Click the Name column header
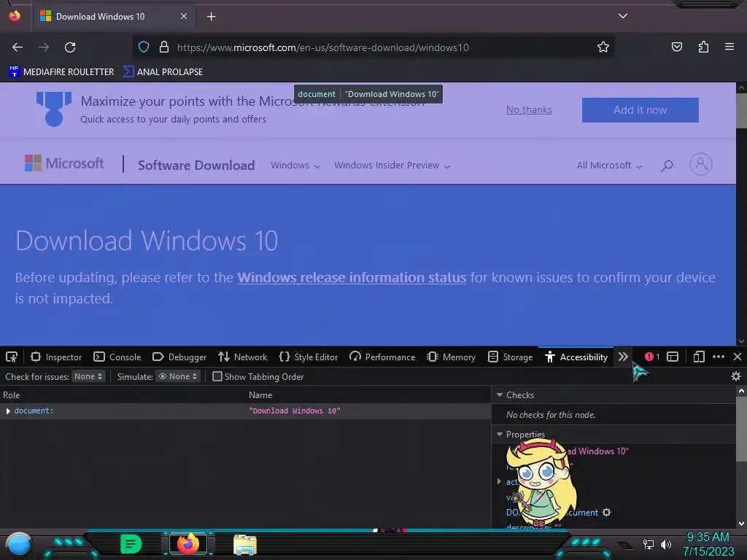This screenshot has width=747, height=560. point(260,394)
